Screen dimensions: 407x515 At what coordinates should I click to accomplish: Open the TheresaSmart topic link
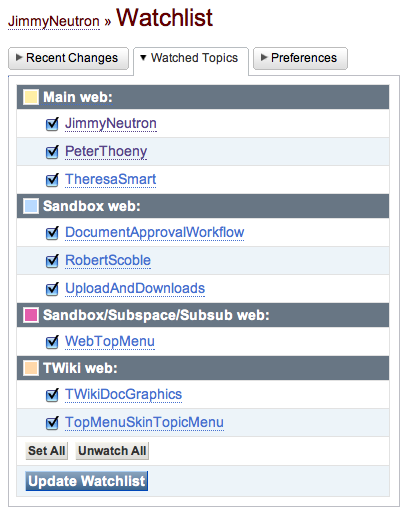click(110, 180)
